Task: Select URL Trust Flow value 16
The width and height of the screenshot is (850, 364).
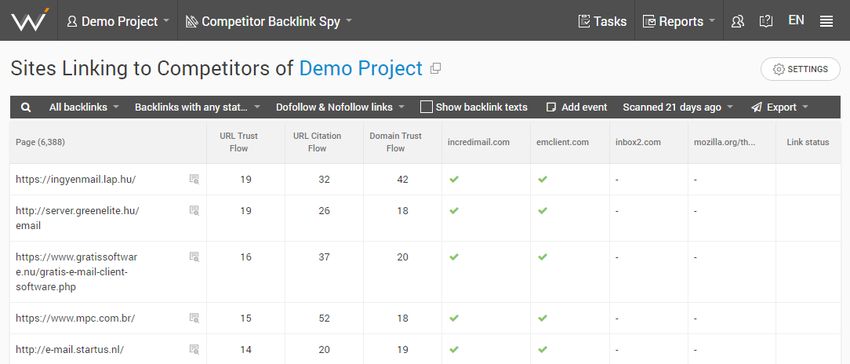Action: tap(246, 257)
